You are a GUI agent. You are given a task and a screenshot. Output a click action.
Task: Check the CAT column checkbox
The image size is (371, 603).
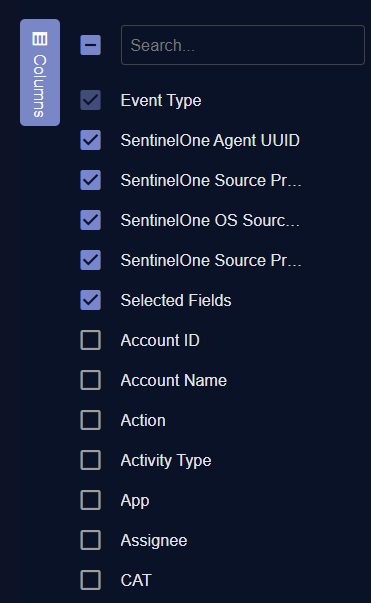coord(91,580)
